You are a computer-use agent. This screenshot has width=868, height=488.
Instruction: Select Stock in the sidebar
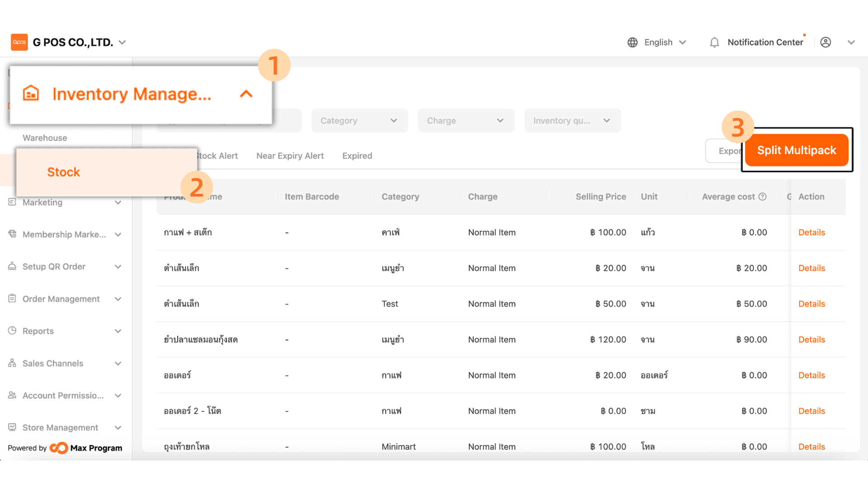pyautogui.click(x=64, y=172)
